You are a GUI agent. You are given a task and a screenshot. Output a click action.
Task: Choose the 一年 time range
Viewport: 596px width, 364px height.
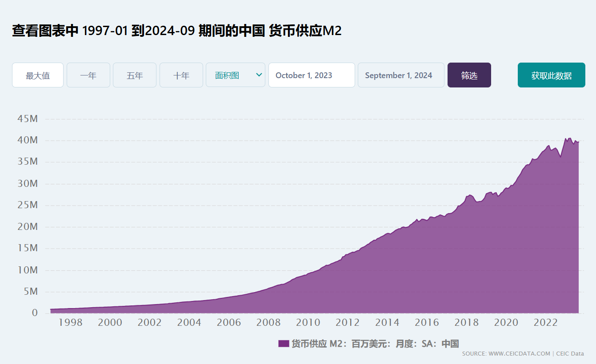pos(88,75)
